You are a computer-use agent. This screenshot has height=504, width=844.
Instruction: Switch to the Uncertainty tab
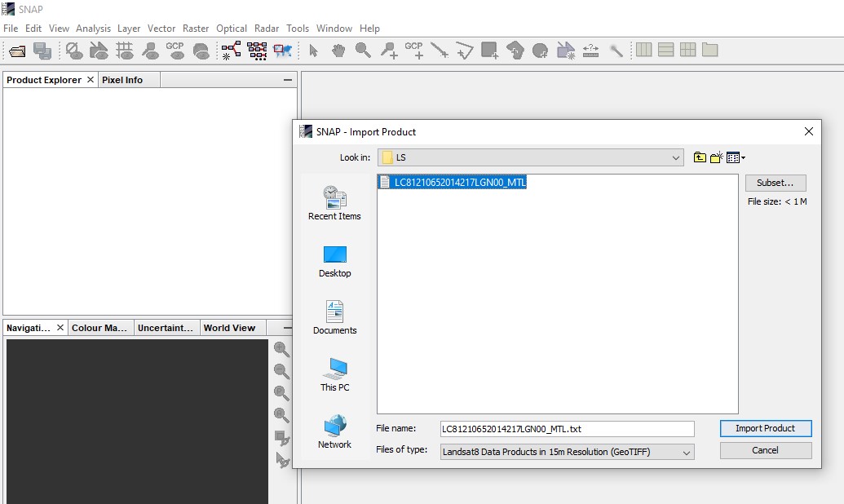point(166,328)
